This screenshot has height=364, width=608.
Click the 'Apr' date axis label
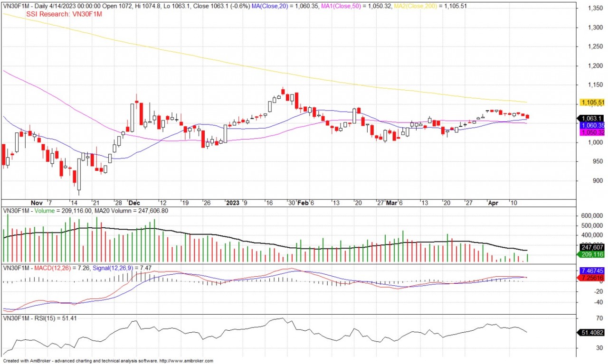493,202
